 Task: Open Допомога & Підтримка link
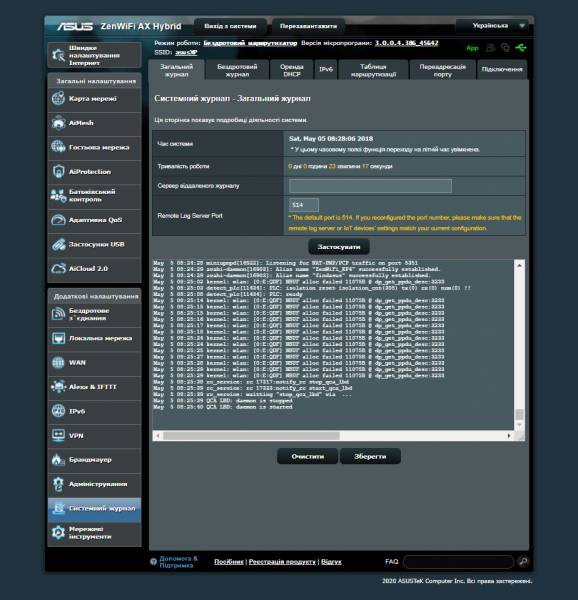tap(178, 562)
